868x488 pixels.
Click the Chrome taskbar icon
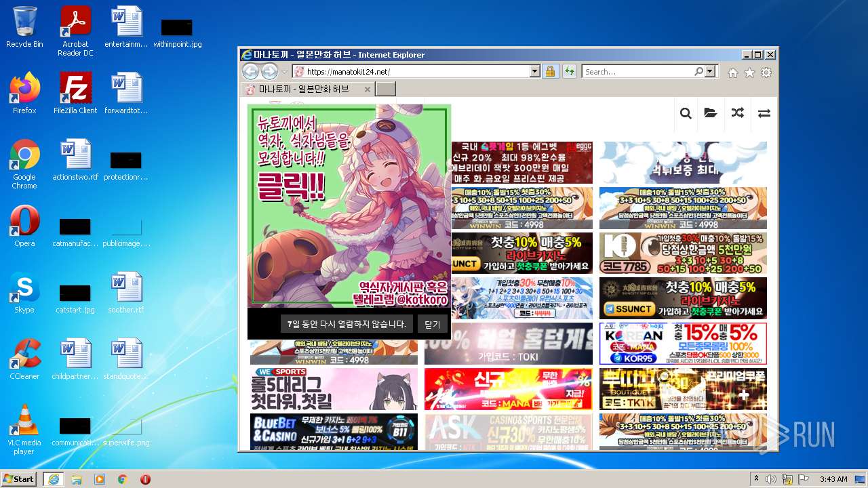[123, 479]
